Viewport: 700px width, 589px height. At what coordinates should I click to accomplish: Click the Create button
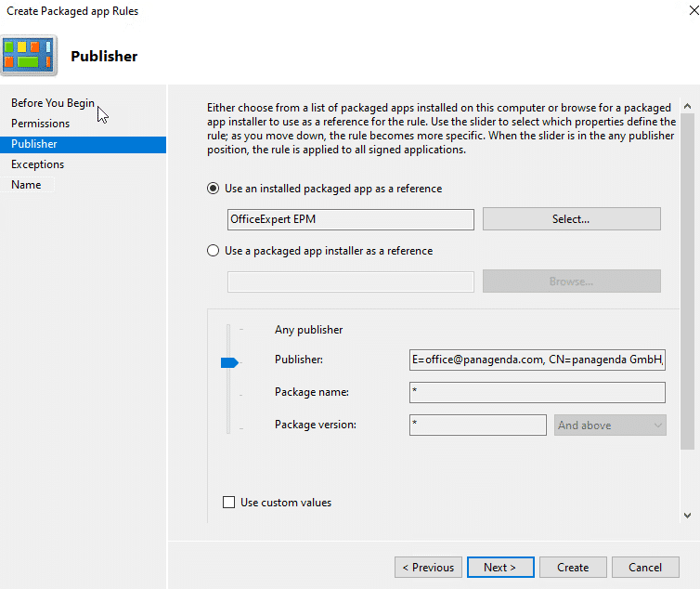(573, 567)
